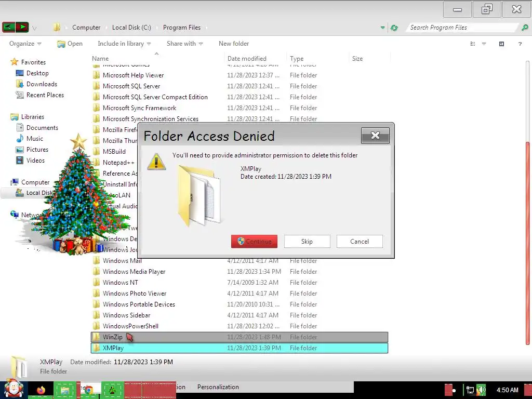Screen dimensions: 532x399
Task: Sort by the Date modified column header
Action: coord(247,58)
